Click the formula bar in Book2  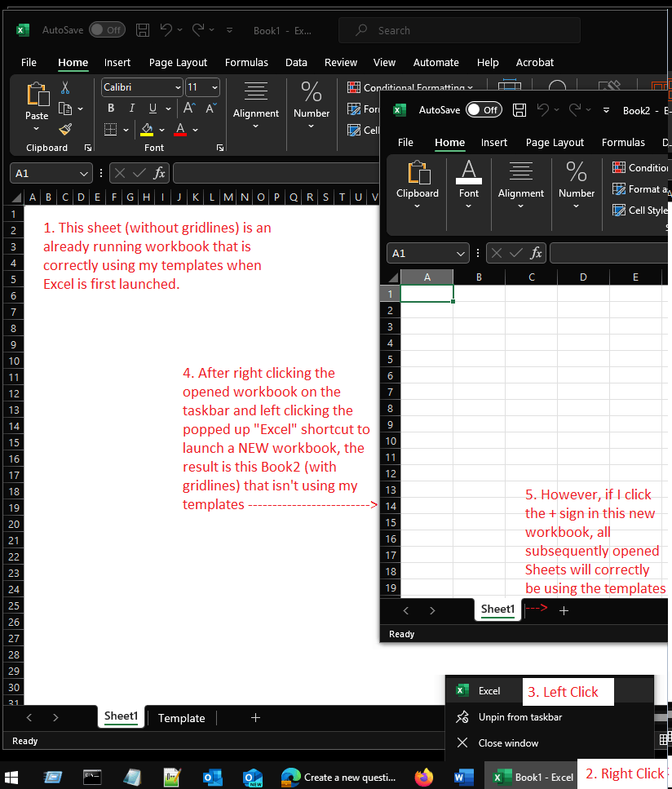tap(611, 253)
